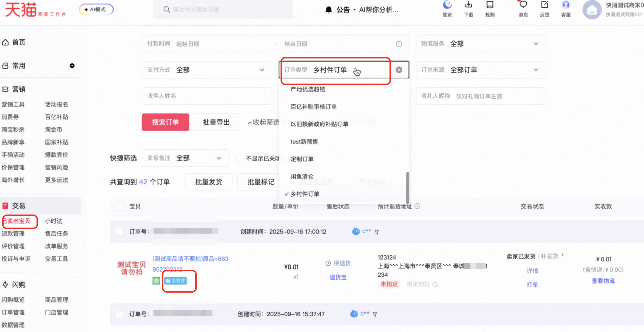Click the 批量发货 button

[x=209, y=182]
